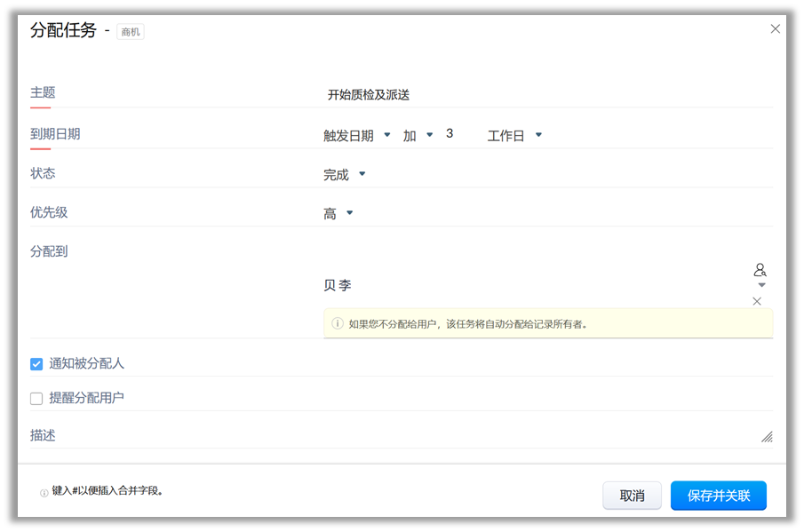804x532 pixels.
Task: Click the 取消 button
Action: tap(632, 496)
